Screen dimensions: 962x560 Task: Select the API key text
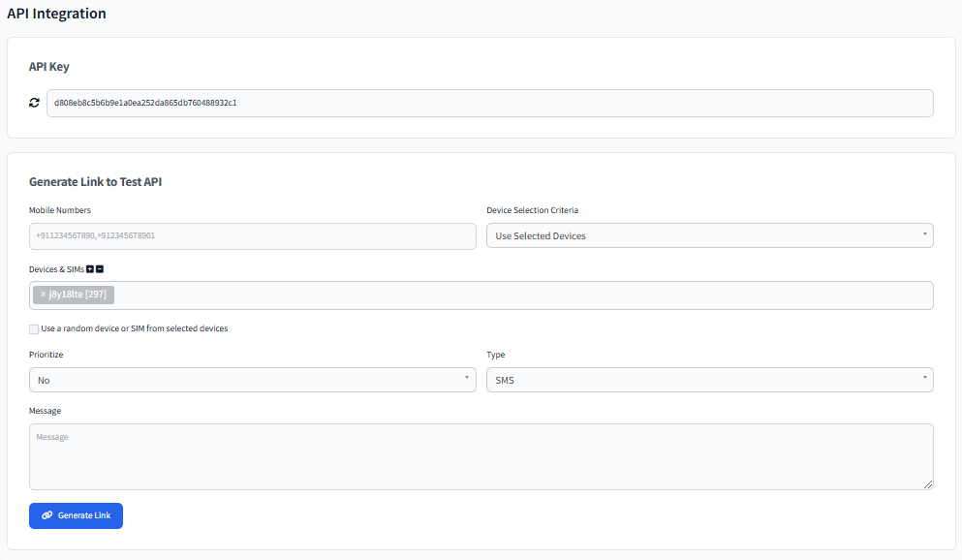click(x=489, y=103)
